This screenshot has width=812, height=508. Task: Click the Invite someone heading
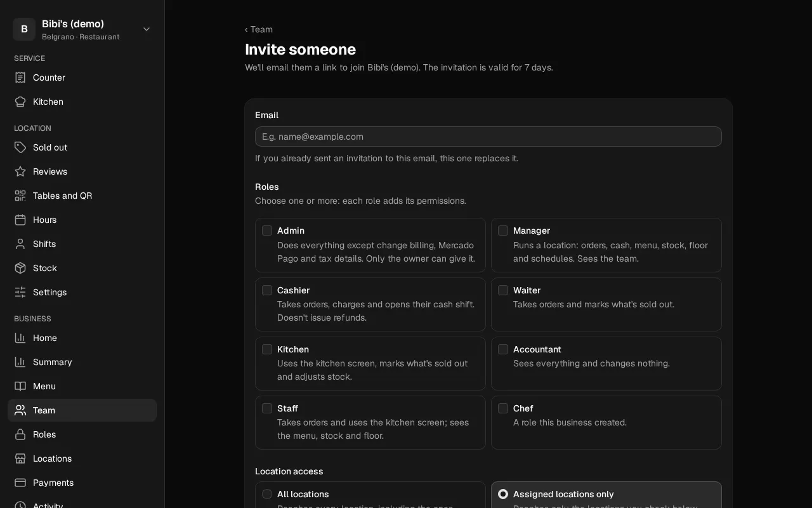tap(301, 50)
